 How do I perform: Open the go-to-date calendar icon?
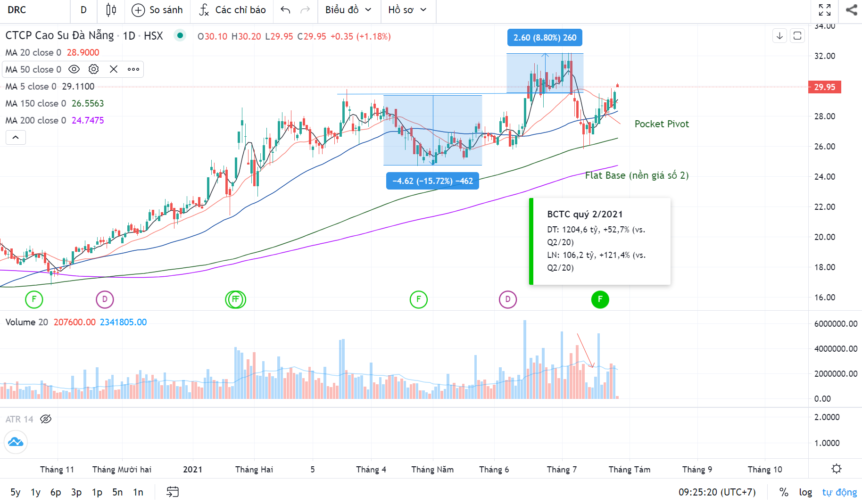click(173, 492)
